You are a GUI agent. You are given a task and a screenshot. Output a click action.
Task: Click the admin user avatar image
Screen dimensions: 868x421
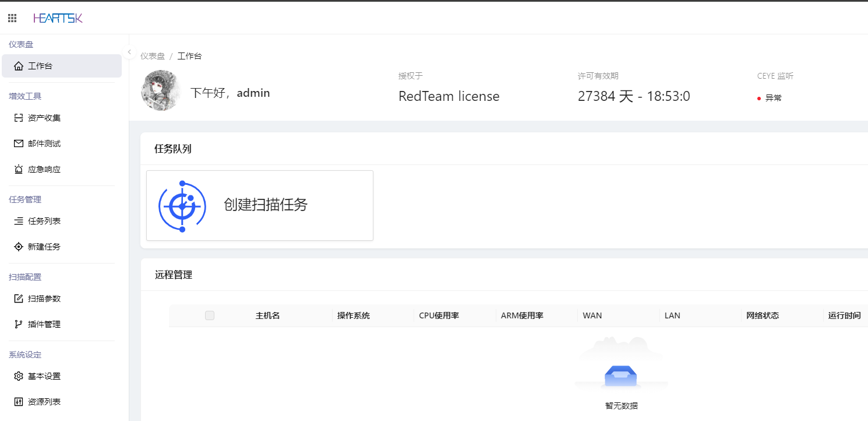tap(161, 91)
